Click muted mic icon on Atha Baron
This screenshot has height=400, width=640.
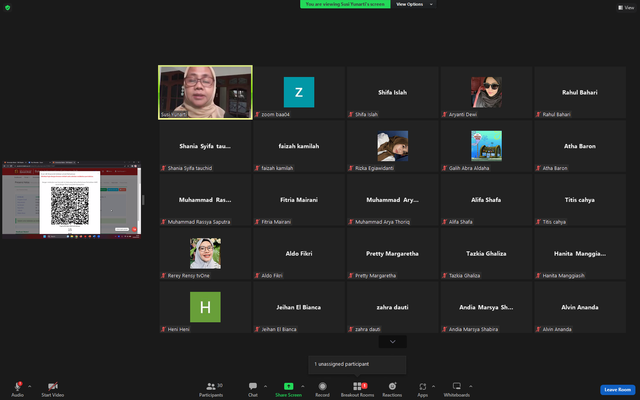pos(538,168)
